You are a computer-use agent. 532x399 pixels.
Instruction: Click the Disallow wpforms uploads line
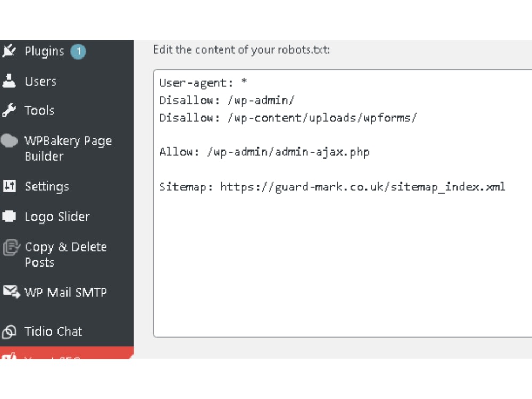tap(288, 118)
